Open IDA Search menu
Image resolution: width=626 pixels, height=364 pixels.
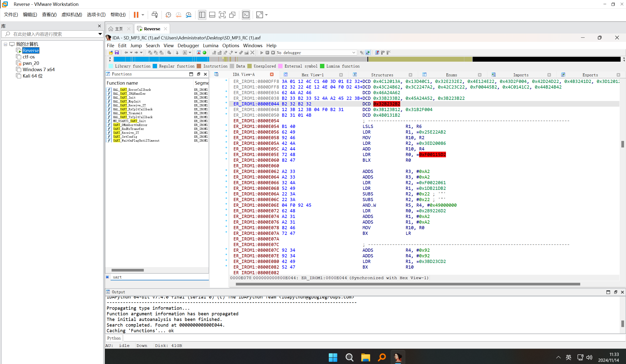[x=153, y=45]
